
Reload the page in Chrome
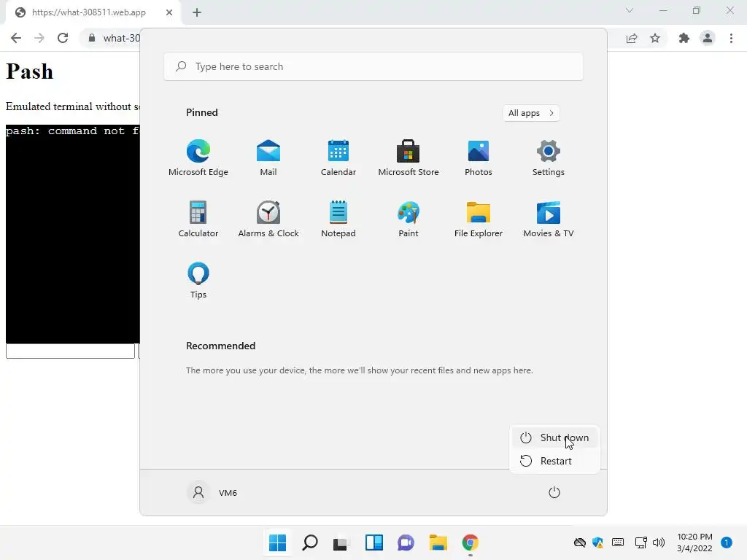63,38
